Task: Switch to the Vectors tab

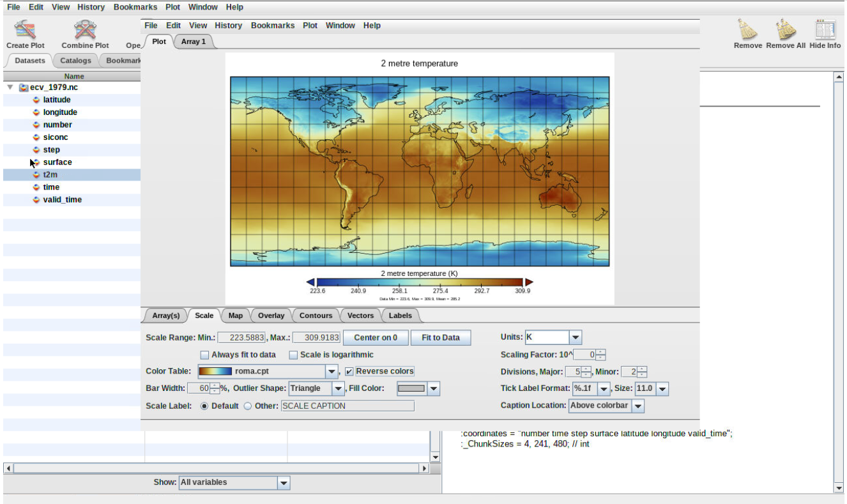Action: tap(361, 316)
